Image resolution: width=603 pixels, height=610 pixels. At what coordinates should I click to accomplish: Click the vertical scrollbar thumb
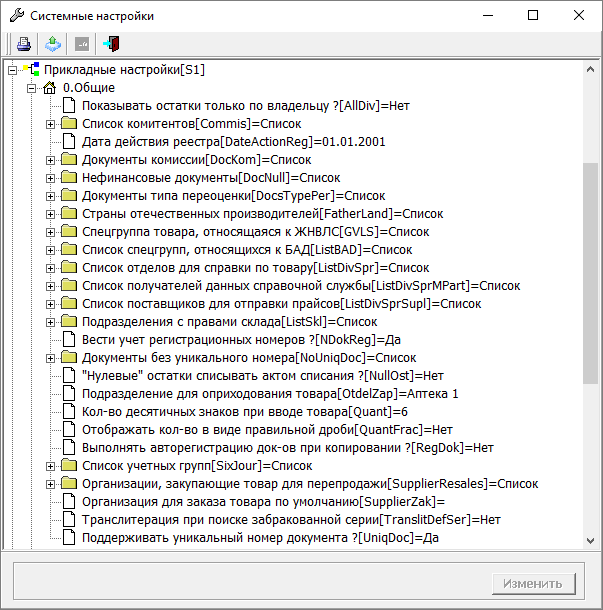tap(590, 273)
